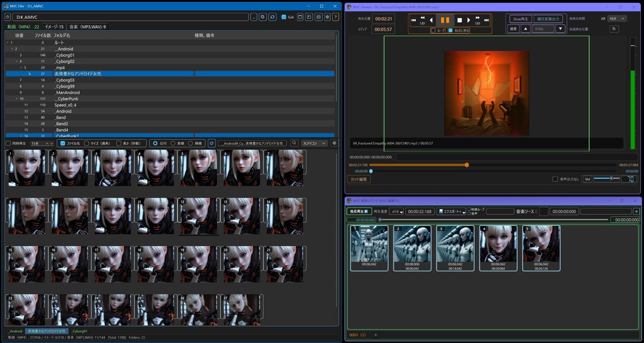Click the reset icon beside 低速再生位置
The height and width of the screenshot is (343, 644).
pyautogui.click(x=614, y=29)
